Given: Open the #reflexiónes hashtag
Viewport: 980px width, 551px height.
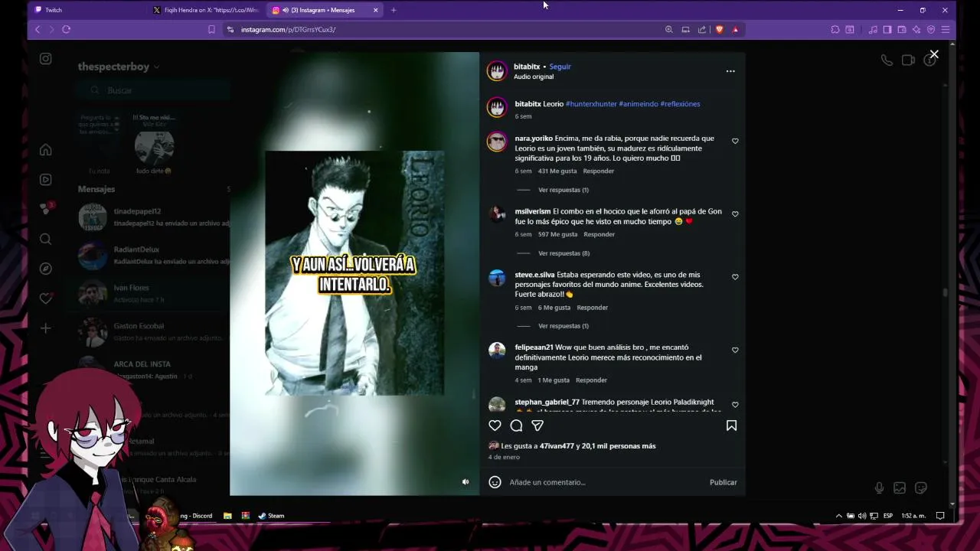Looking at the screenshot, I should pos(680,104).
